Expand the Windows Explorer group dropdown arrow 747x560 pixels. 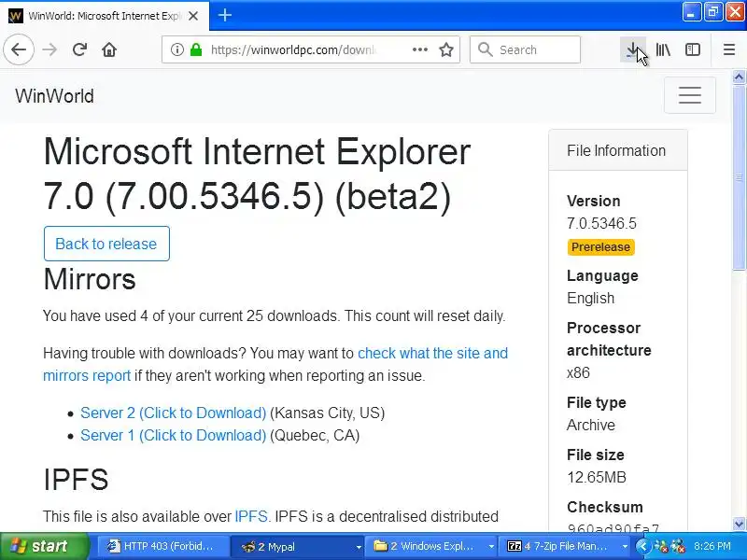pyautogui.click(x=491, y=547)
